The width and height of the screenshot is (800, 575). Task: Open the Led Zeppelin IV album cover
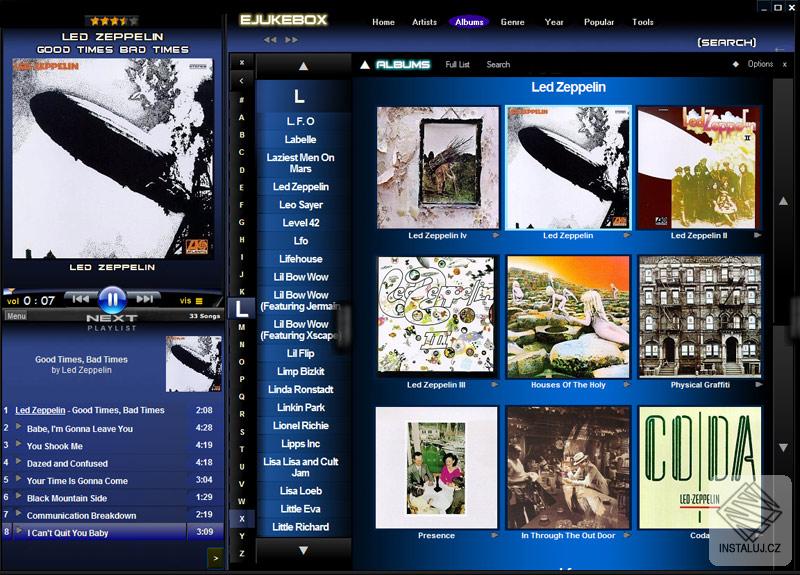coord(437,168)
